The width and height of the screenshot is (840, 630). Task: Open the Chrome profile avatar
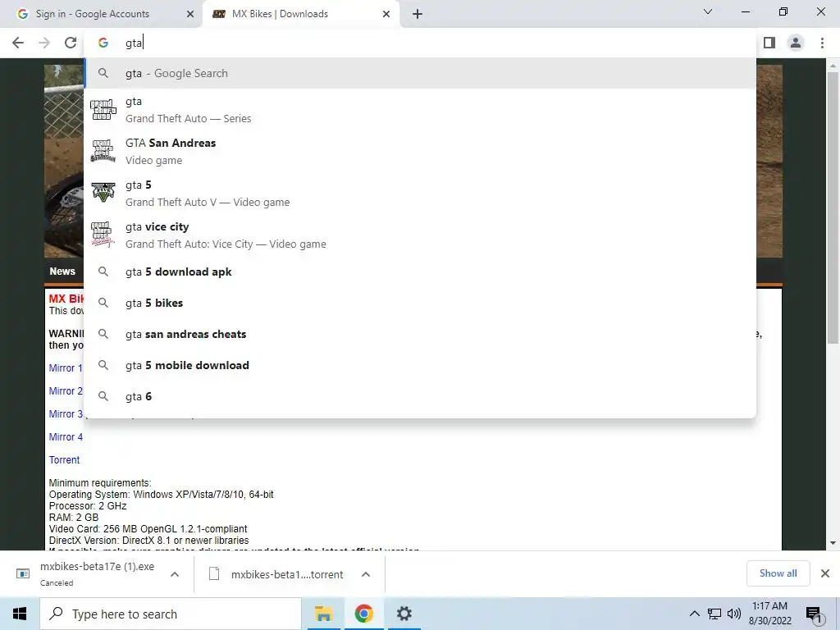pyautogui.click(x=796, y=43)
